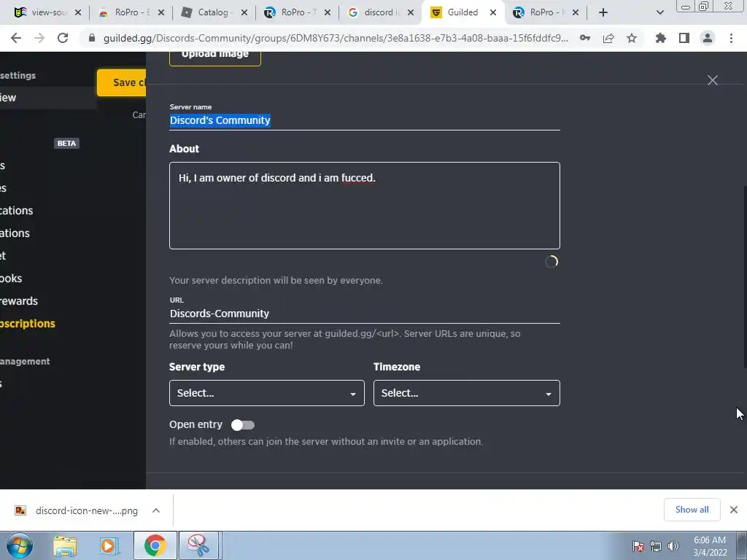Toggle the Open entry switch
Viewport: 747px width, 560px height.
coord(243,425)
